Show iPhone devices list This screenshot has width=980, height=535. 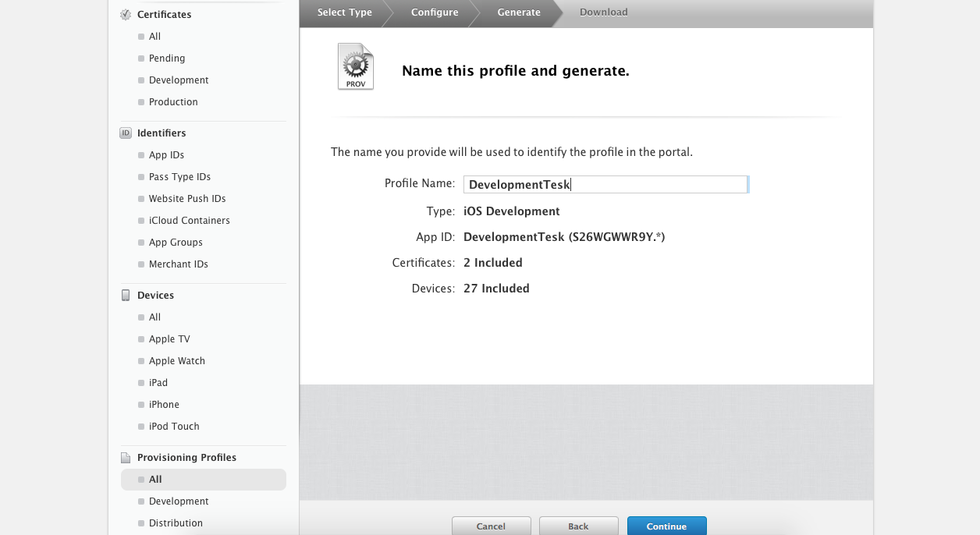pos(164,405)
